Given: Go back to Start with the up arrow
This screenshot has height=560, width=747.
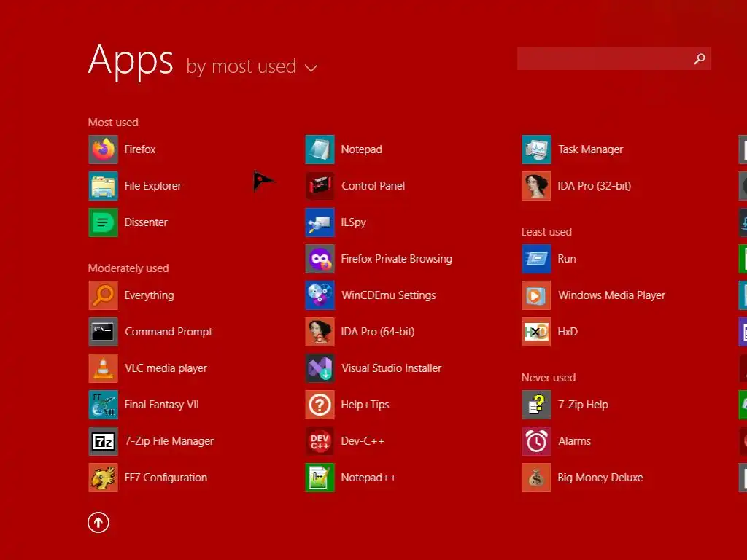Looking at the screenshot, I should point(98,523).
